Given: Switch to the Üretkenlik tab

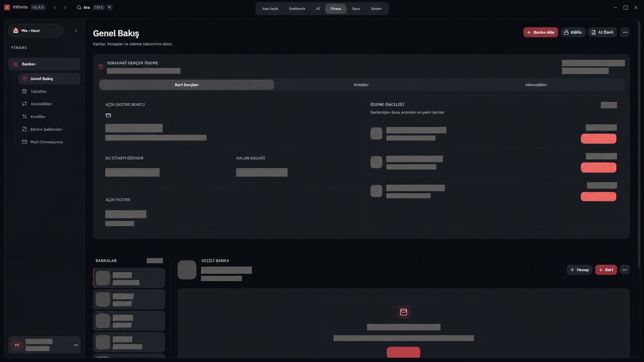Looking at the screenshot, I should pos(297,8).
